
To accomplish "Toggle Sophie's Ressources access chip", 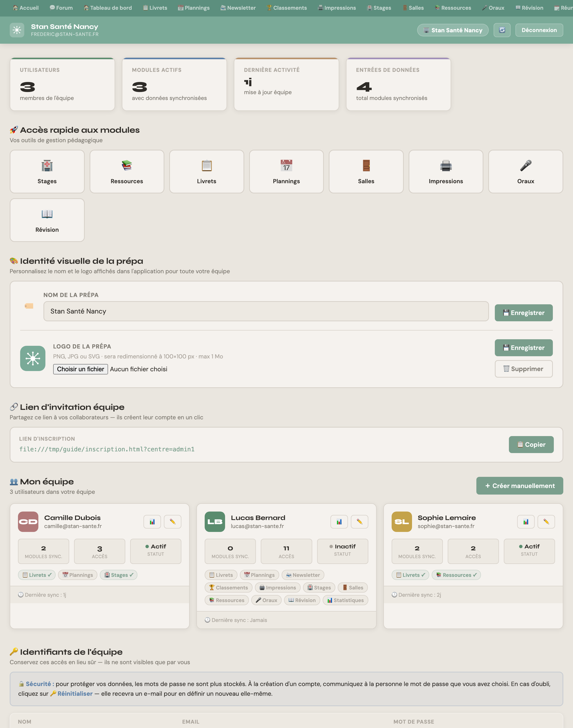I will 456,575.
